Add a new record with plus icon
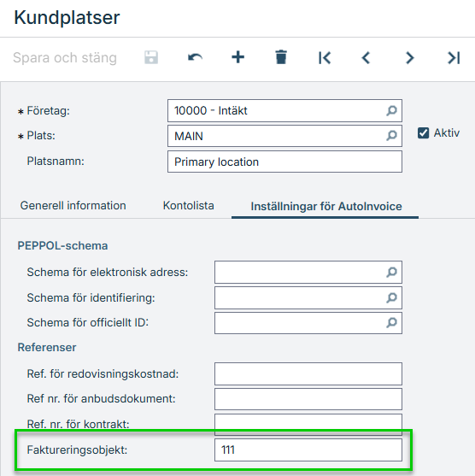Screen dimensions: 475x476 coord(238,57)
